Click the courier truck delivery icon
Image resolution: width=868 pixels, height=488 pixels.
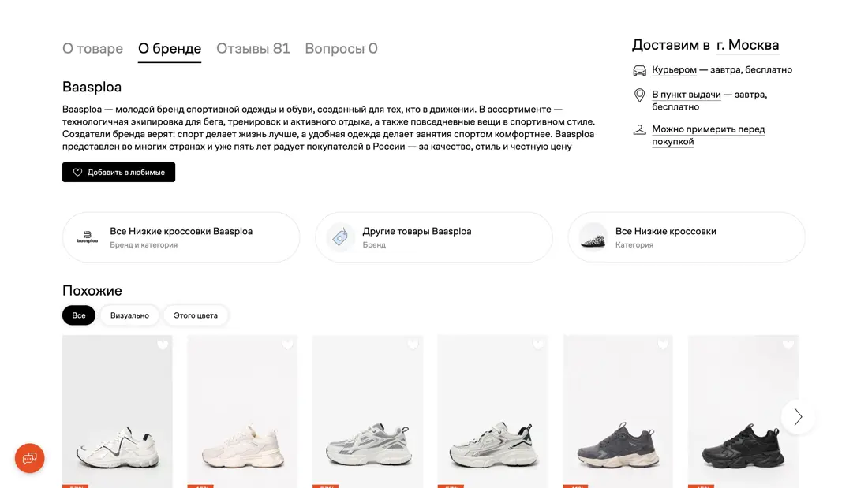638,69
